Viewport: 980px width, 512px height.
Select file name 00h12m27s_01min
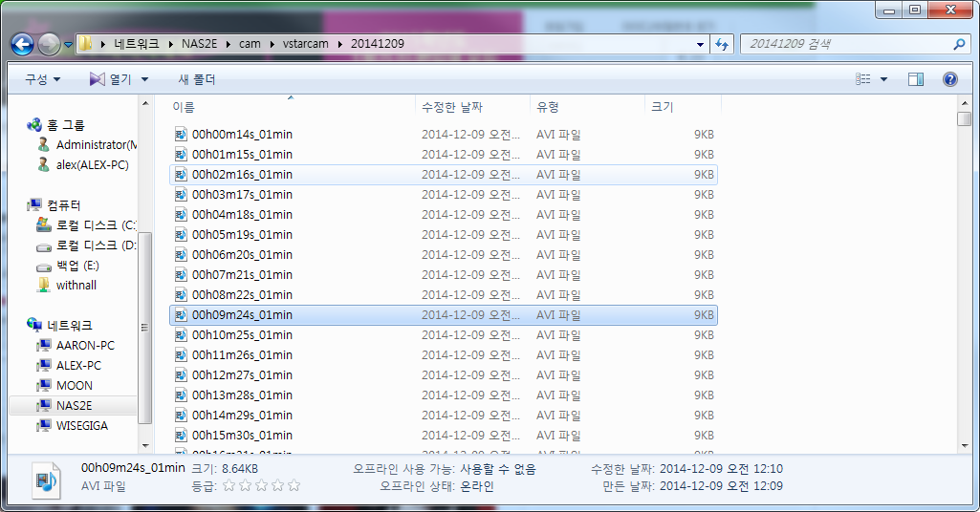[242, 374]
